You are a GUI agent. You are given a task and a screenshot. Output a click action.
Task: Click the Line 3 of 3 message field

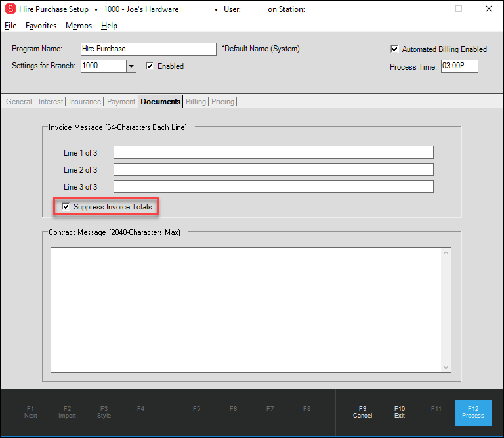274,186
